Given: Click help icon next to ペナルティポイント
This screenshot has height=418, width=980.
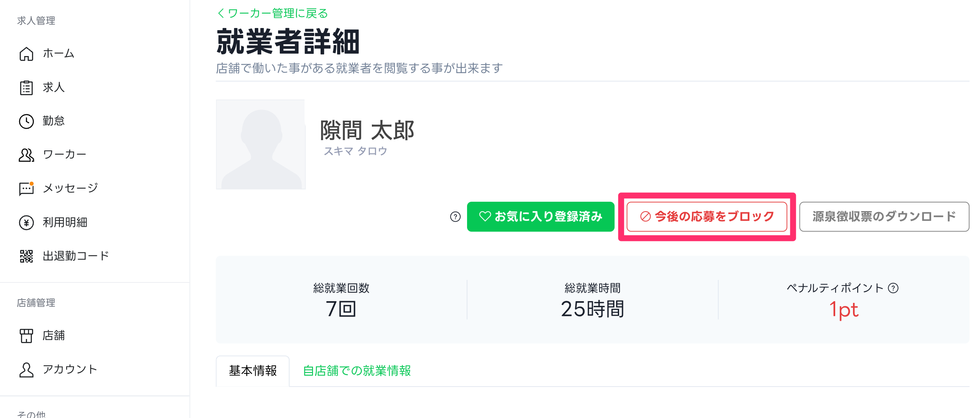Looking at the screenshot, I should click(893, 288).
